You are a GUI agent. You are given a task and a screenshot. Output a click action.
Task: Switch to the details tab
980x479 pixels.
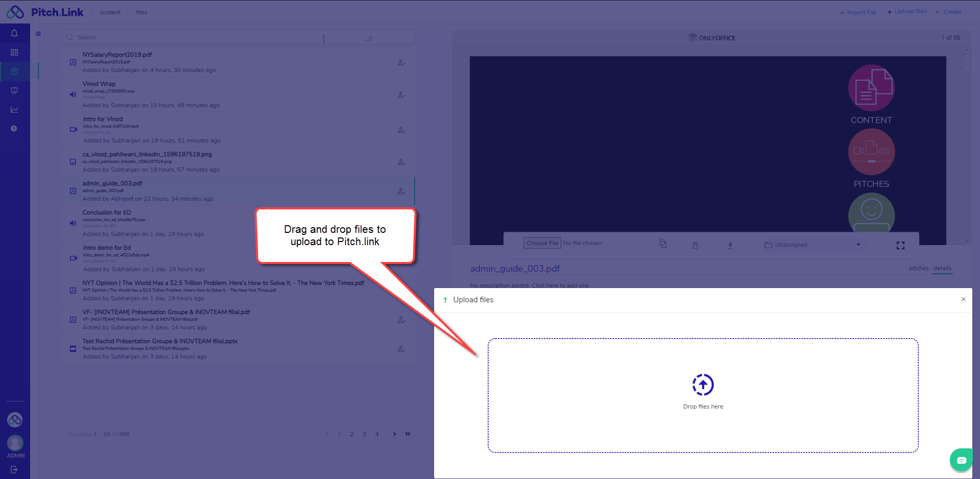pyautogui.click(x=942, y=268)
